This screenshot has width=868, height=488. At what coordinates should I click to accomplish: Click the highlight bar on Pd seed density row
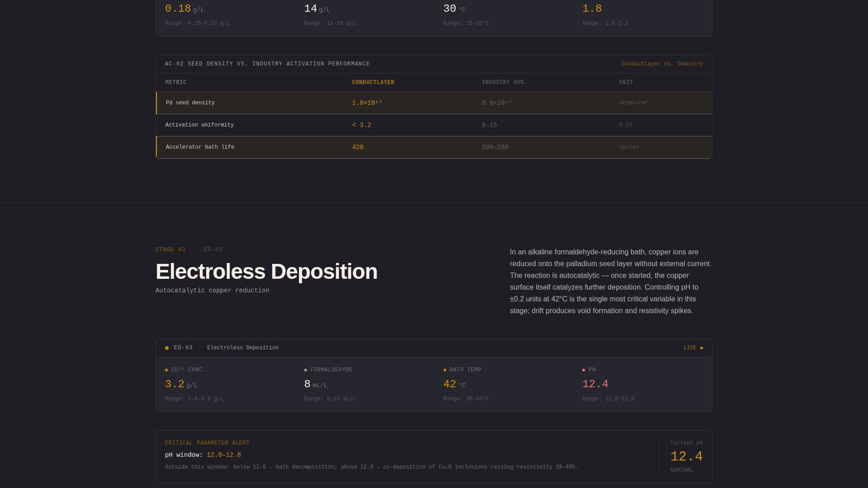point(156,103)
